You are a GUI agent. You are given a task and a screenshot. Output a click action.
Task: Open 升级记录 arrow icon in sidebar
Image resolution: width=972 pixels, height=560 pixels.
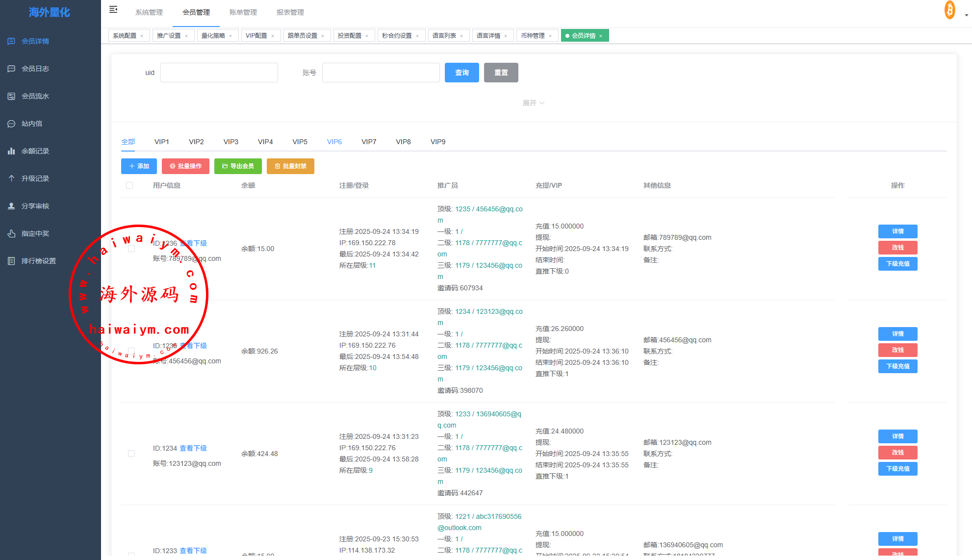pos(11,178)
